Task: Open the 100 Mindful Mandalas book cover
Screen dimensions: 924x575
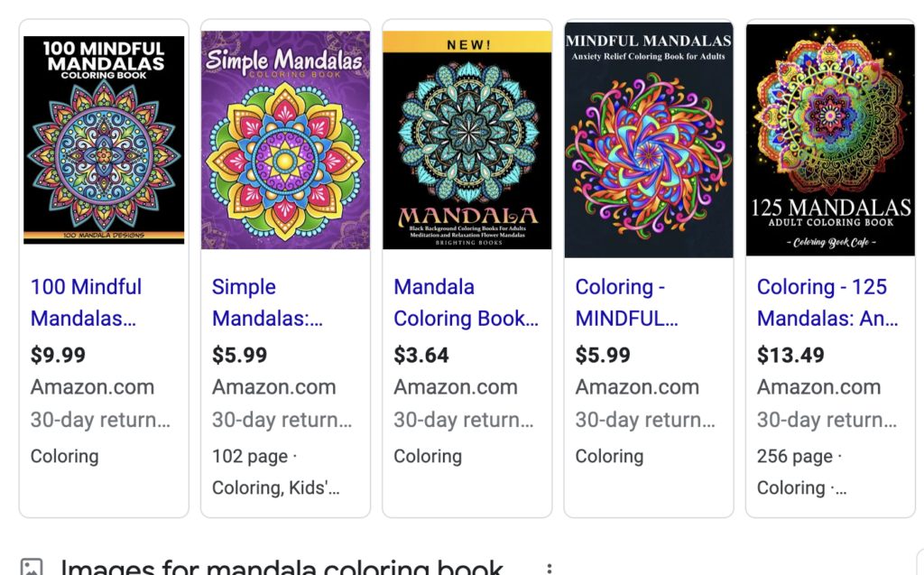Action: tap(104, 140)
